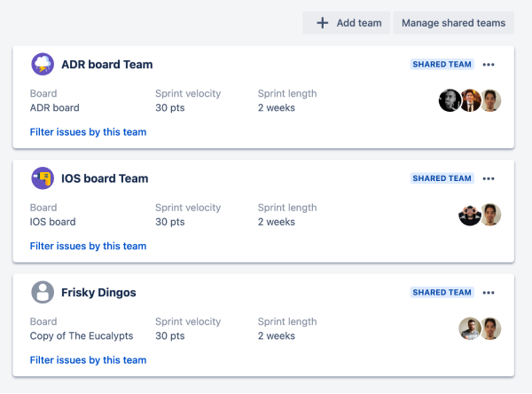Click last member avatar in Frisky Dingos
Image resolution: width=532 pixels, height=394 pixels.
pos(491,328)
